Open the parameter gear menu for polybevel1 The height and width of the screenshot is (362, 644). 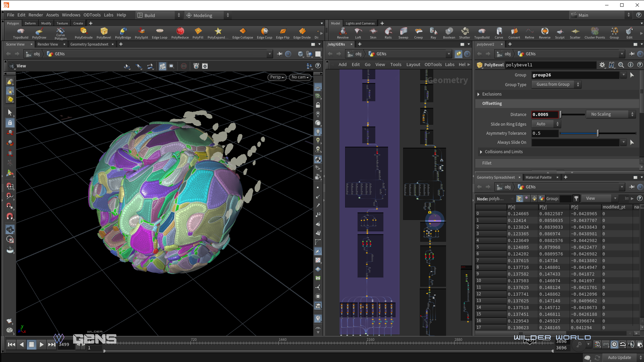coord(602,65)
